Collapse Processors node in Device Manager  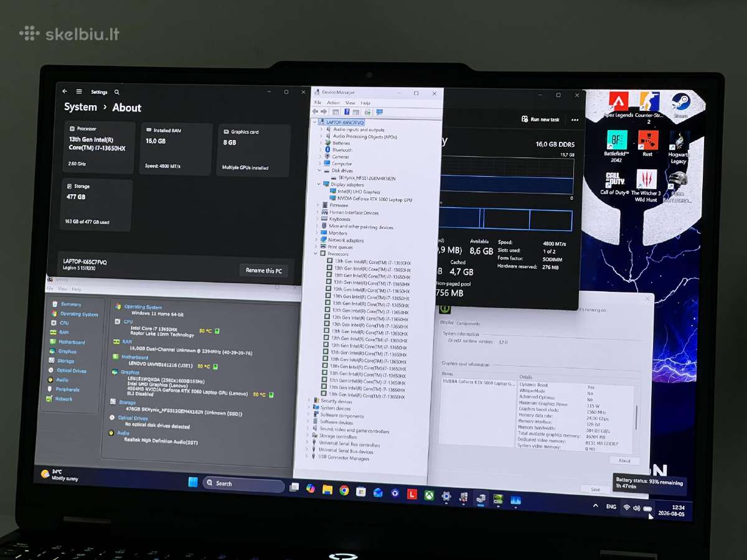(x=316, y=254)
